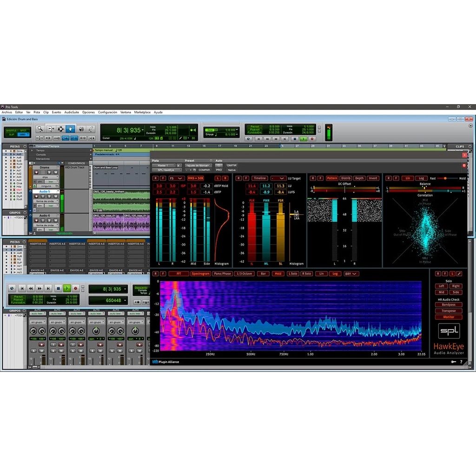The width and height of the screenshot is (476, 476).
Task: Open the AudioSuite menu
Action: [x=72, y=112]
